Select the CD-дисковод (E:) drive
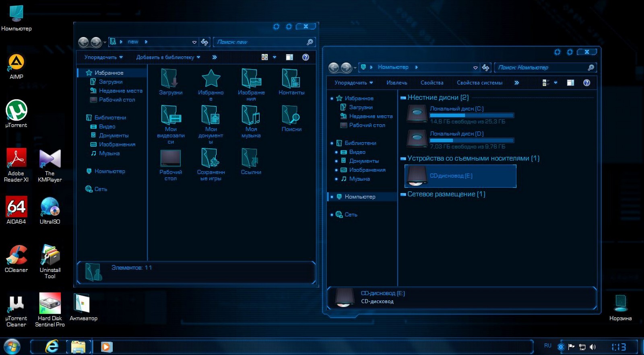The width and height of the screenshot is (644, 355). [x=460, y=176]
